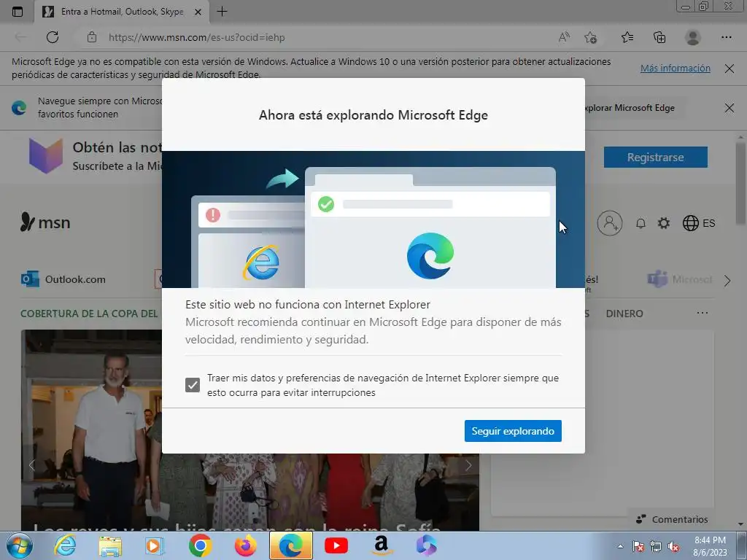
Task: Add a new tab with plus button
Action: (222, 12)
